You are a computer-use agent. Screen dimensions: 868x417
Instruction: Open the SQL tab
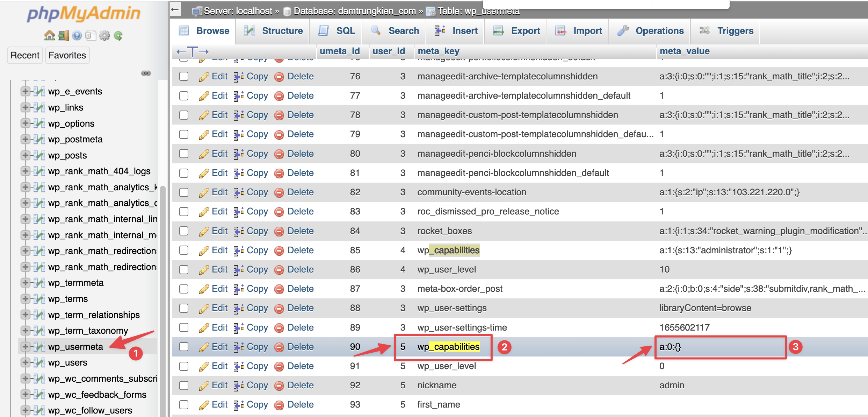pos(337,31)
